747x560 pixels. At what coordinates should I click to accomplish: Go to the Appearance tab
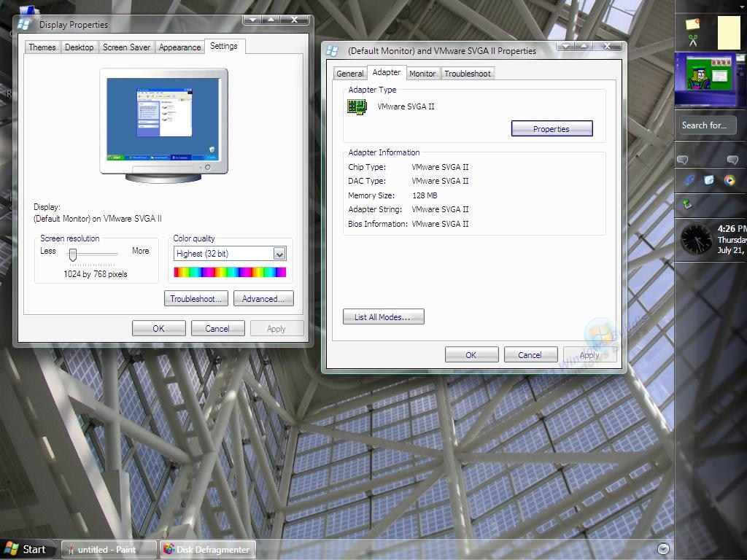(x=179, y=47)
